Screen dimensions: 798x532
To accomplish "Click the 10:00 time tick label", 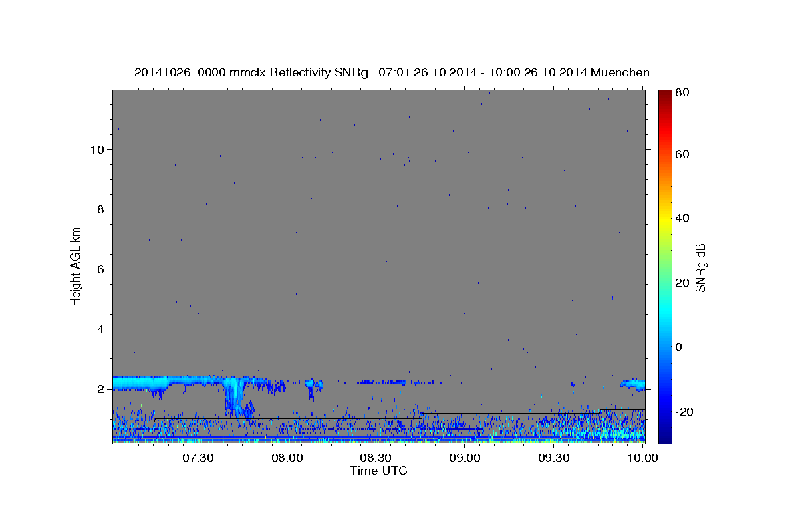I will click(x=642, y=458).
